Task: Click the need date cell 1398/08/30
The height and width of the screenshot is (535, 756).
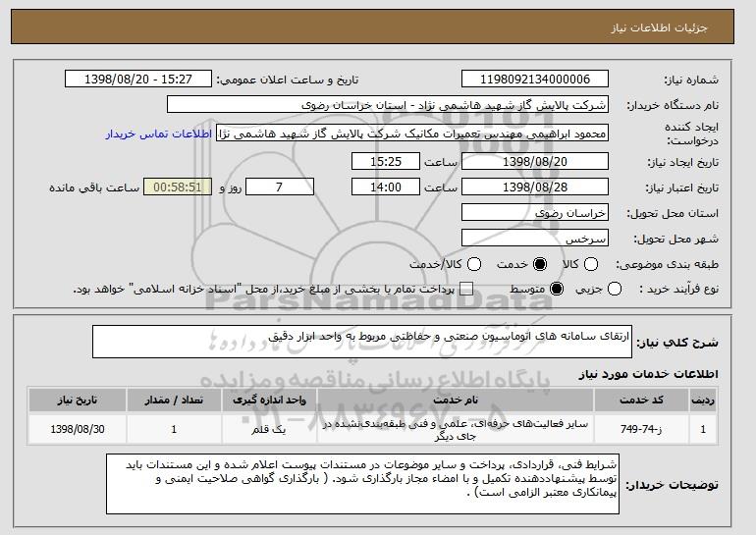Action: pyautogui.click(x=78, y=429)
